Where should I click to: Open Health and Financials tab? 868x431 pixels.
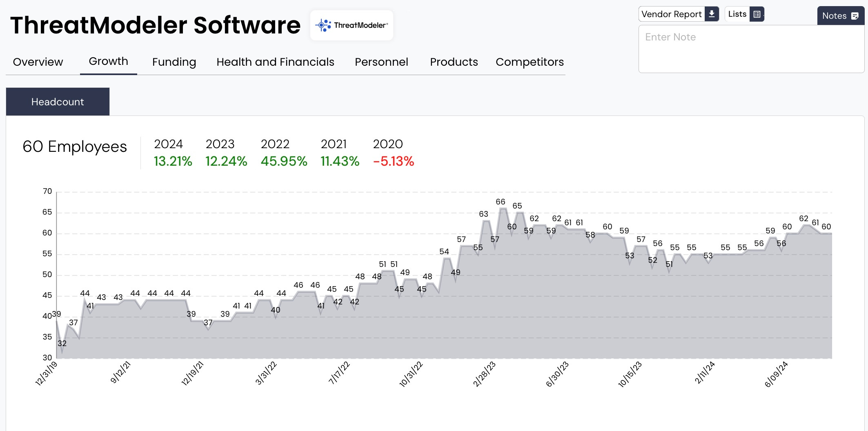point(275,62)
